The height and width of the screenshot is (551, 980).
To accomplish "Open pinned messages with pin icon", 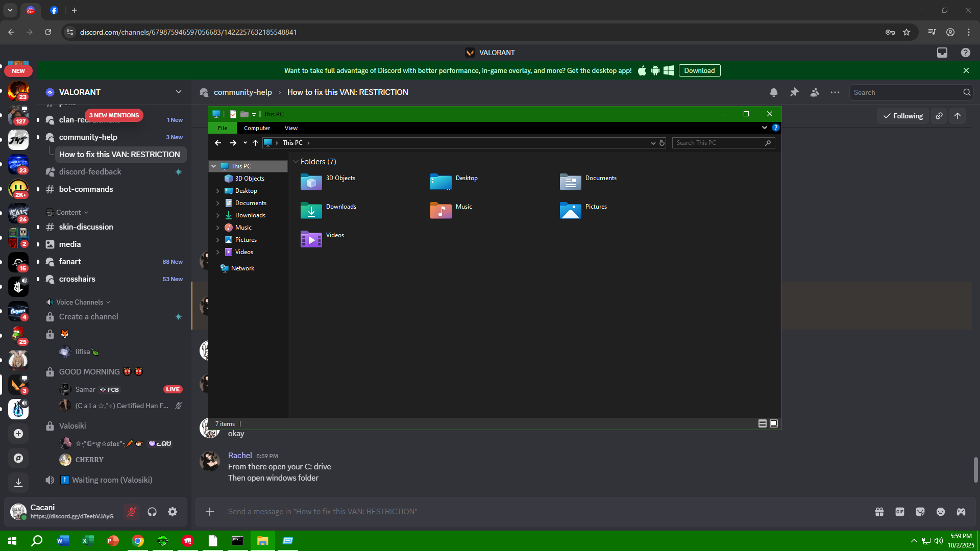I will [x=794, y=92].
